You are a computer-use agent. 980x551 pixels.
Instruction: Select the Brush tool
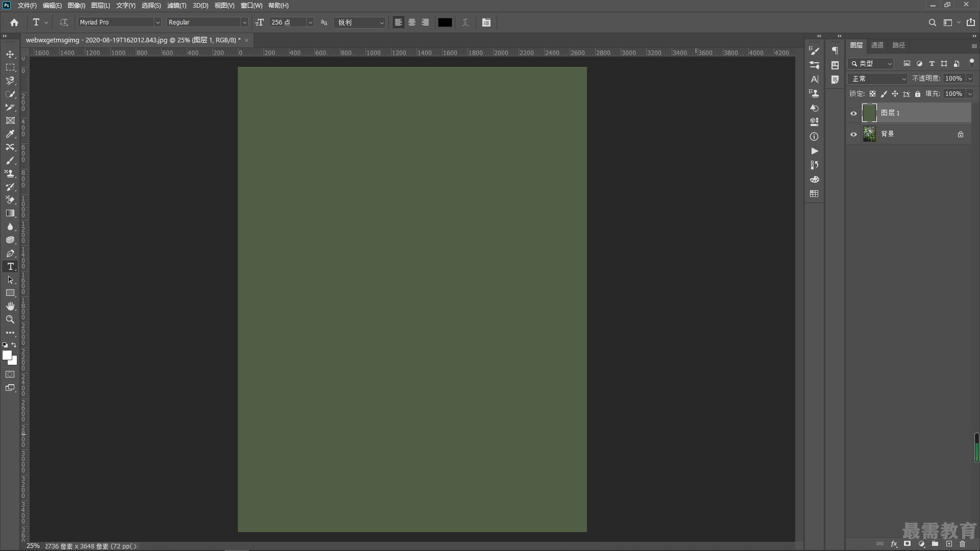point(10,160)
